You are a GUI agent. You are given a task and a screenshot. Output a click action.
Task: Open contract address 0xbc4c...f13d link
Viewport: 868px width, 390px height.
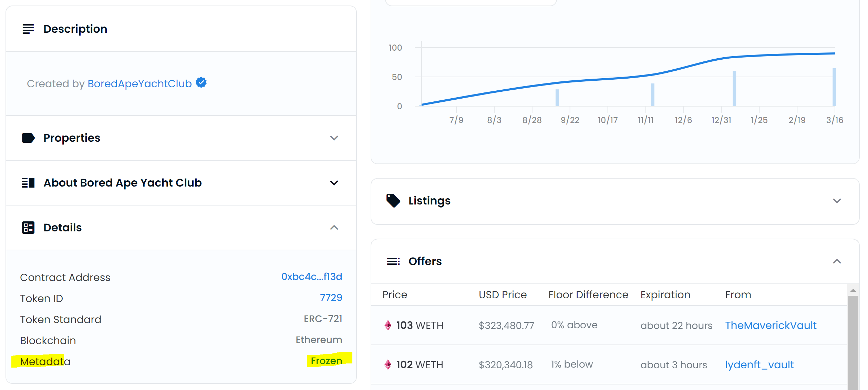coord(311,277)
